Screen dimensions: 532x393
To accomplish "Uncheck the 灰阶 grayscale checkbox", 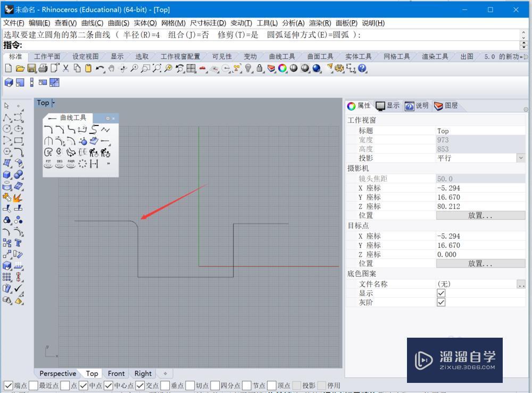I will 441,302.
